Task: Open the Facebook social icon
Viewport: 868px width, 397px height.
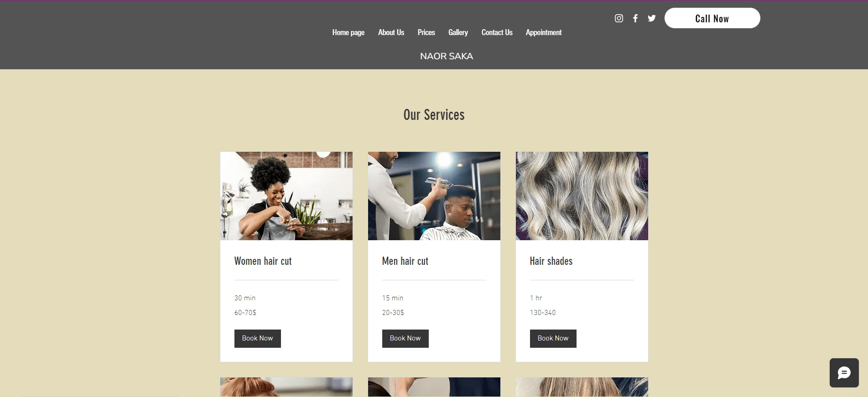Action: (x=635, y=18)
